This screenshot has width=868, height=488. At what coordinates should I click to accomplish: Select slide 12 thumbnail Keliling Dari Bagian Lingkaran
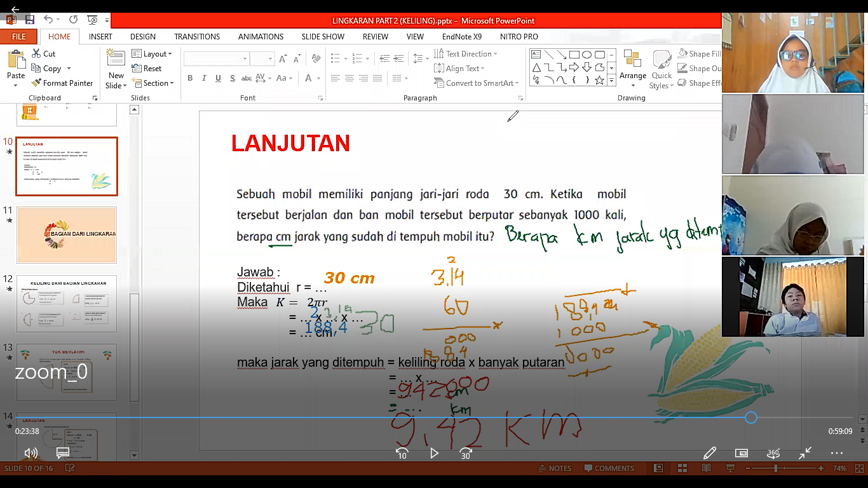point(67,304)
